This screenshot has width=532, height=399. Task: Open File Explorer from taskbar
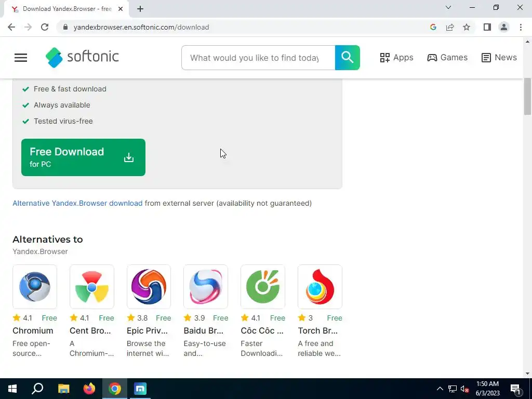click(x=63, y=389)
